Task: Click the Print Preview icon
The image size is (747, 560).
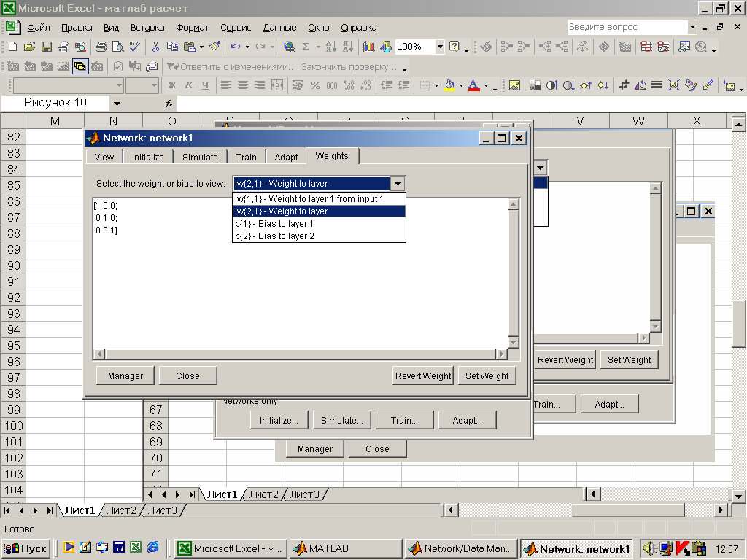Action: click(117, 46)
